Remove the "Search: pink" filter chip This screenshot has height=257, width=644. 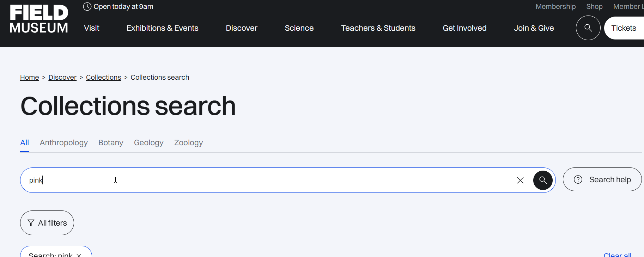coord(79,255)
